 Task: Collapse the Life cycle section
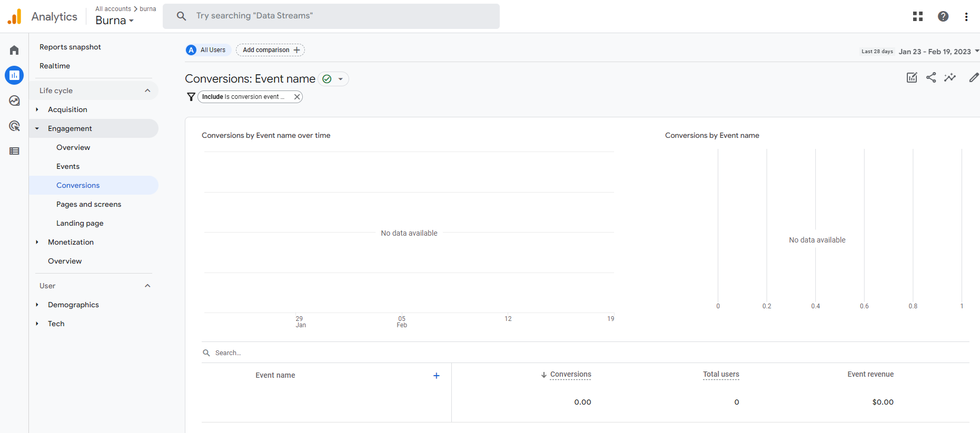pos(147,90)
